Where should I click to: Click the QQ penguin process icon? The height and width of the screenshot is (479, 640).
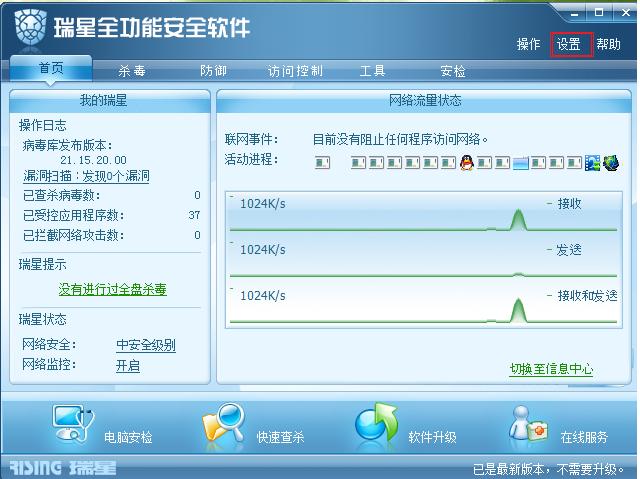[x=467, y=163]
